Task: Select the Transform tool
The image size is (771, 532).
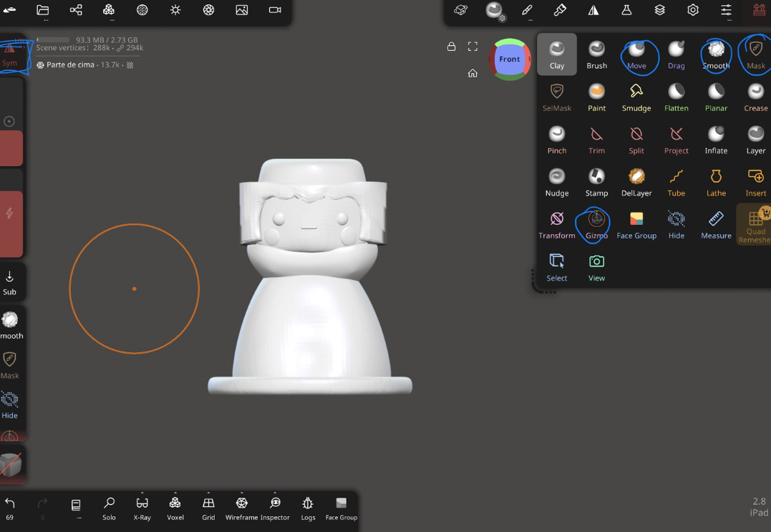Action: coord(557,226)
